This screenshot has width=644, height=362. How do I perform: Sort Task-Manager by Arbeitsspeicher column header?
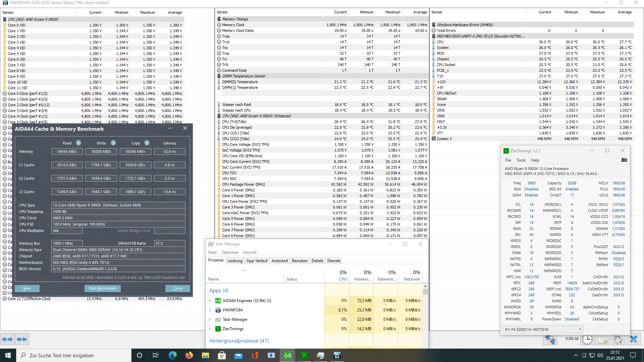(361, 275)
